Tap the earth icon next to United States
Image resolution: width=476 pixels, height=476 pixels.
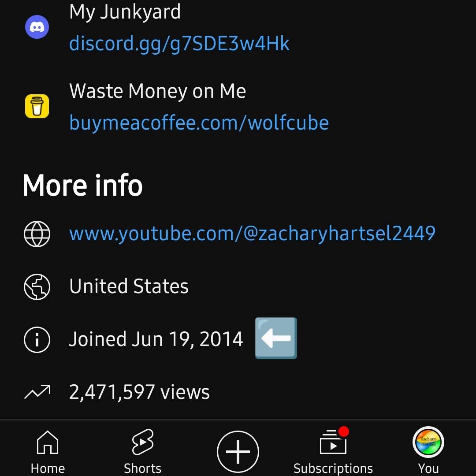pos(37,286)
